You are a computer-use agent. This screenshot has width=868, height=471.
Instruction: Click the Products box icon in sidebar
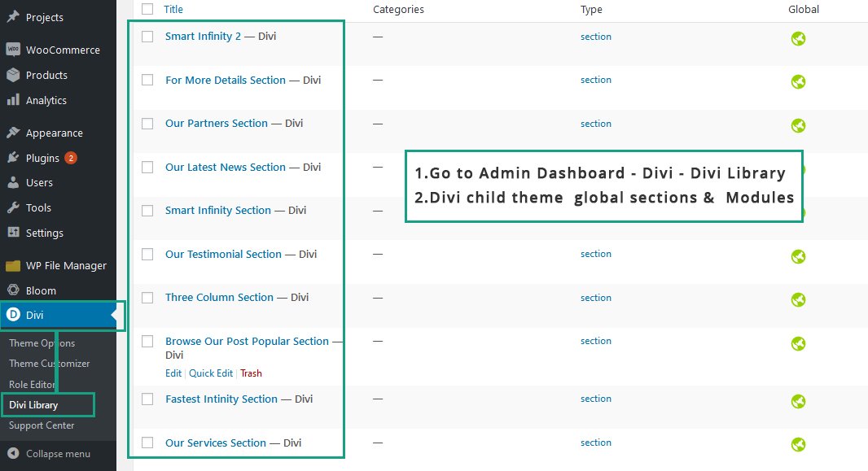[13, 75]
